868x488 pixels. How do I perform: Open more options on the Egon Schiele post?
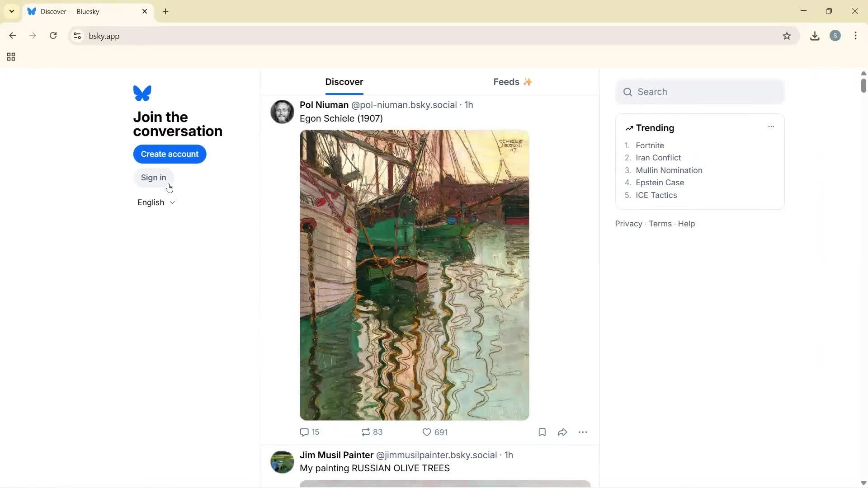point(583,432)
